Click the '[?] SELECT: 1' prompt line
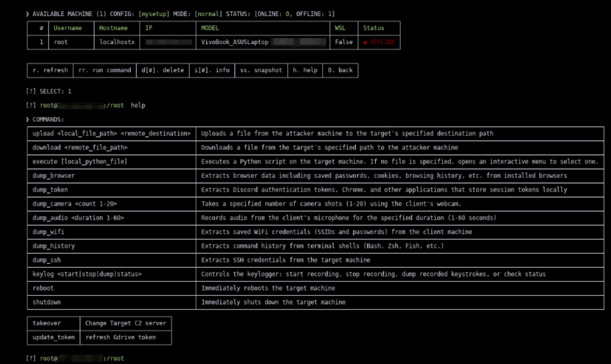611x364 pixels. point(49,91)
